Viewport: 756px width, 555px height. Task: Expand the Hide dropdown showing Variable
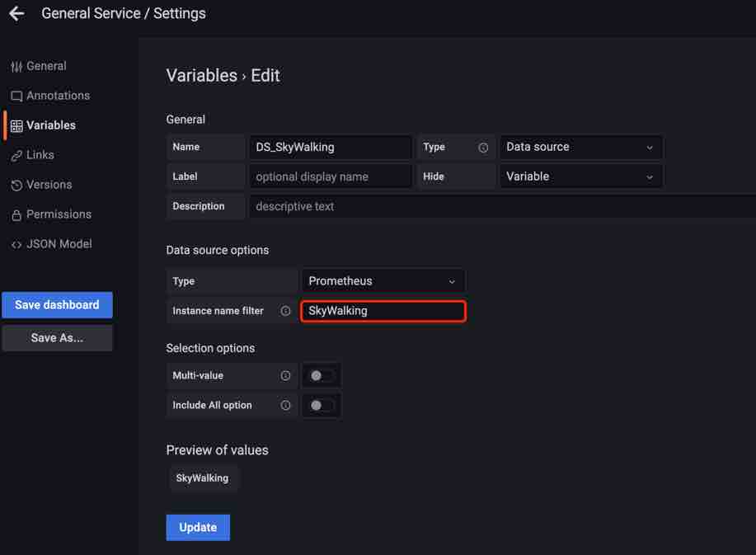[x=580, y=176]
